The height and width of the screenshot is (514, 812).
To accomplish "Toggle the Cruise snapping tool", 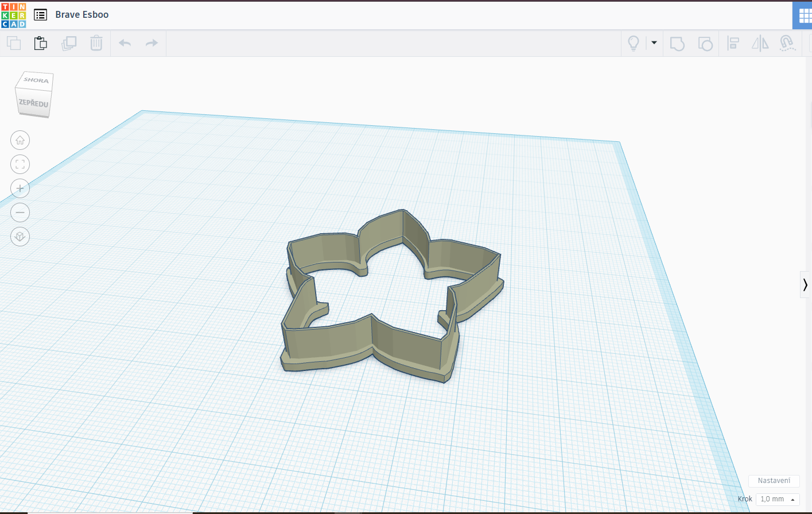I will [787, 44].
